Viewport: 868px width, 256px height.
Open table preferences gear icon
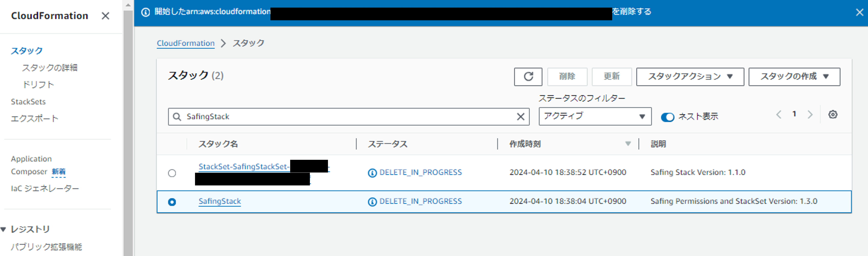(x=833, y=115)
